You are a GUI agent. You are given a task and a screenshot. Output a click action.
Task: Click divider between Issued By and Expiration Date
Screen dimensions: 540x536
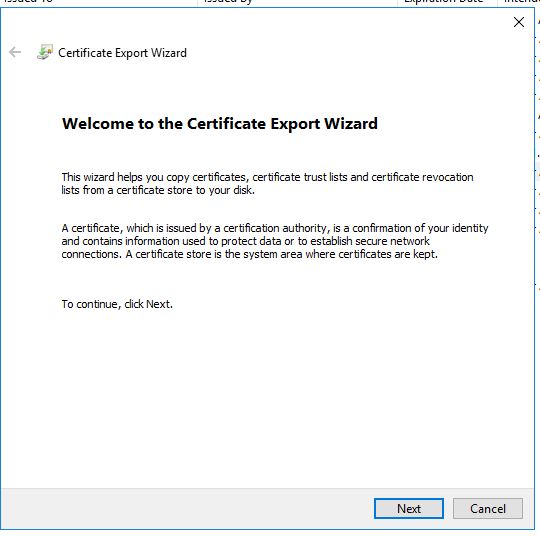coord(397,2)
